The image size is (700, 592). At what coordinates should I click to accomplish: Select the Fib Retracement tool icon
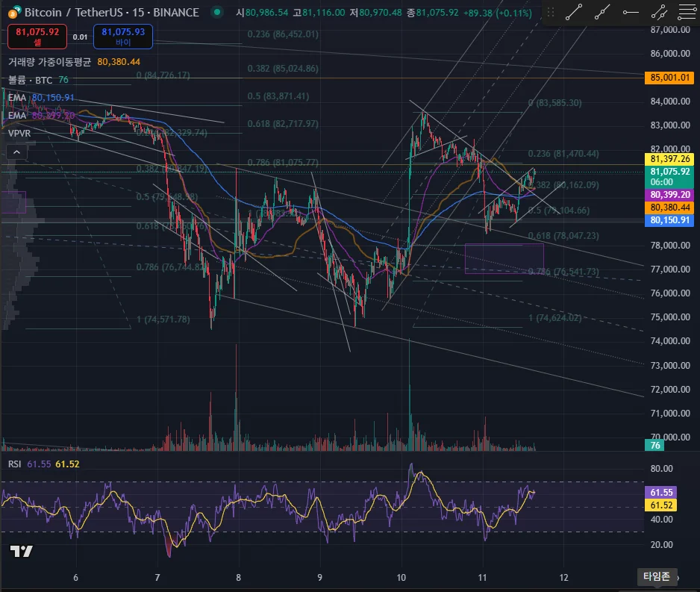[x=687, y=12]
